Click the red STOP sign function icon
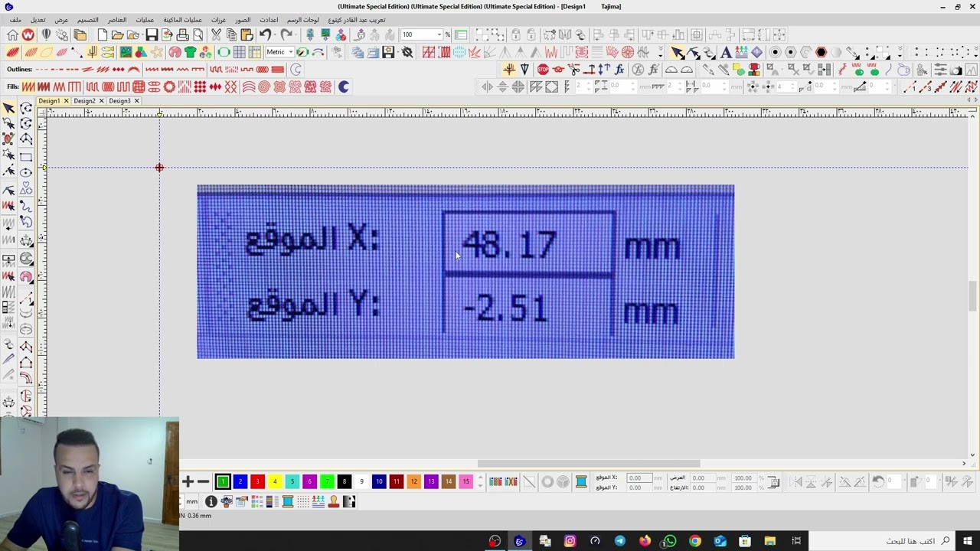This screenshot has height=551, width=980. pos(543,70)
